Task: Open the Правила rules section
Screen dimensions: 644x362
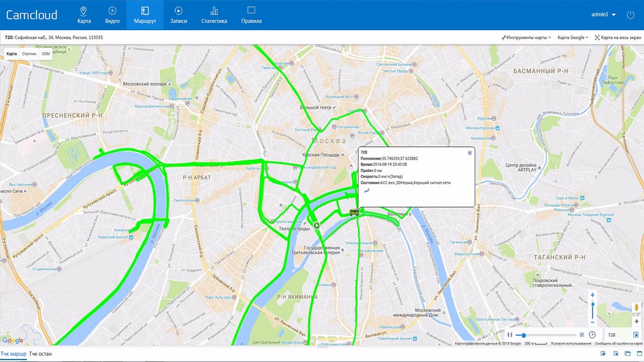Action: 251,14
